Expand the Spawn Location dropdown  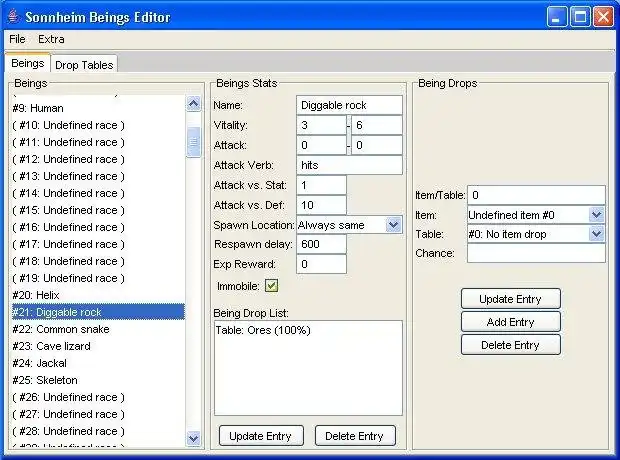coord(393,225)
